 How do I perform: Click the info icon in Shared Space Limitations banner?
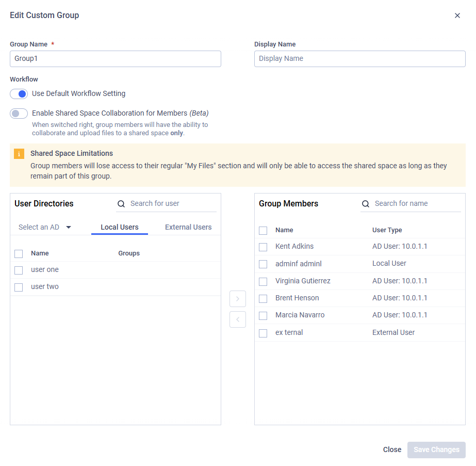click(x=19, y=153)
